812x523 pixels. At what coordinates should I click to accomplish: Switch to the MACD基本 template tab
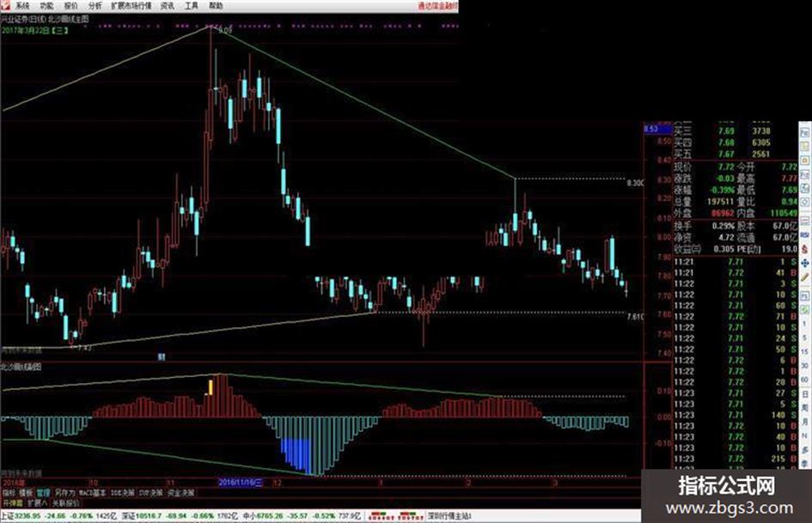coord(93,493)
